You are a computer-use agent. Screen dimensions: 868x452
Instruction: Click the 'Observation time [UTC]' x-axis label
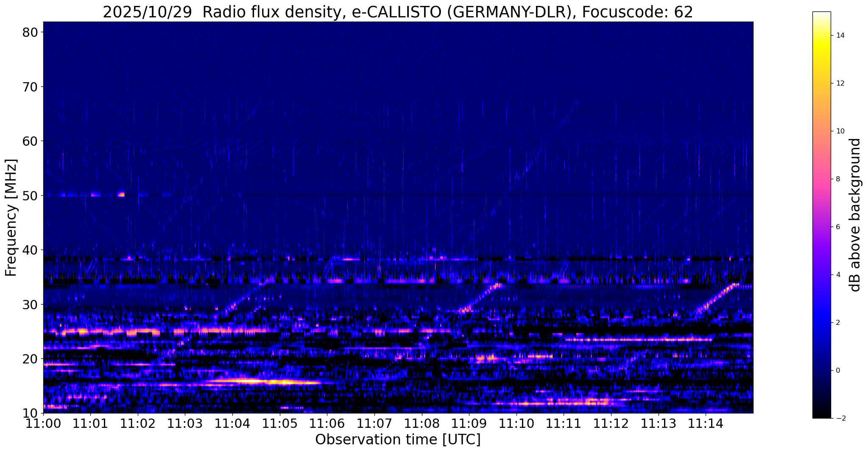click(x=398, y=440)
